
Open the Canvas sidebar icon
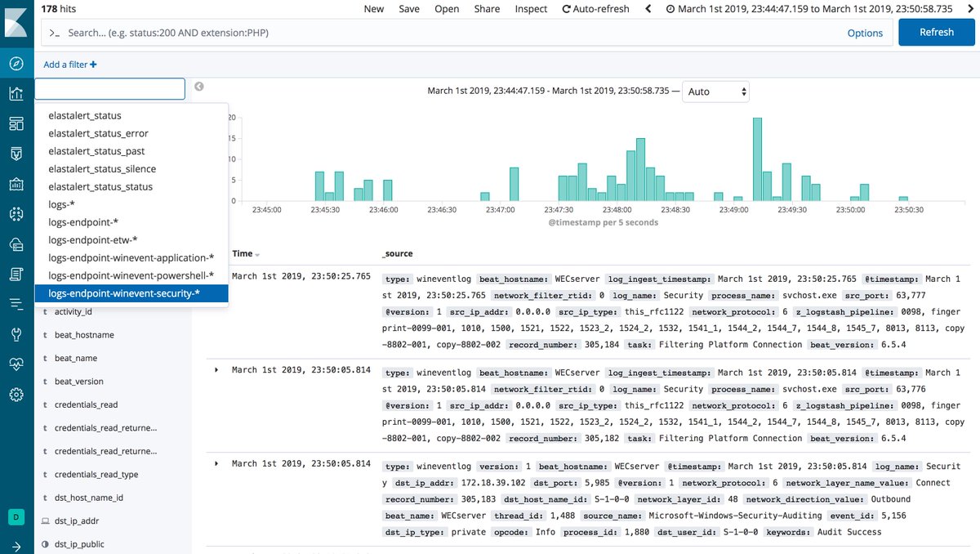pos(16,184)
